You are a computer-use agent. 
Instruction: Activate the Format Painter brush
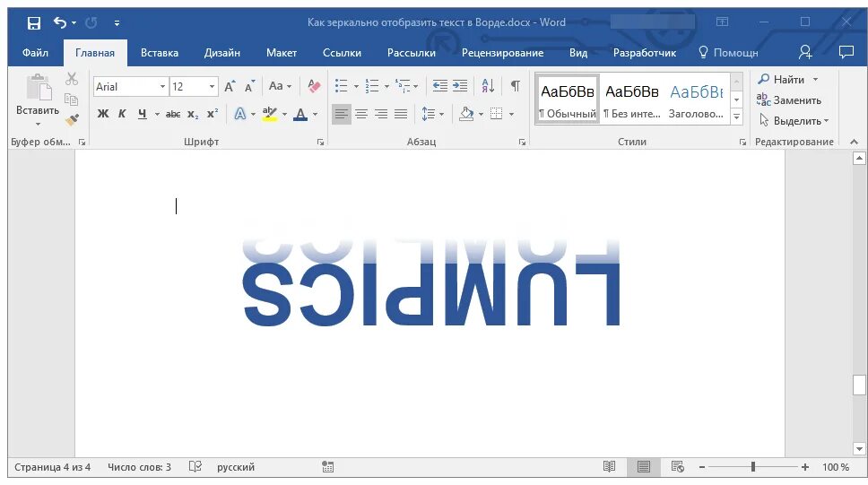click(x=72, y=119)
